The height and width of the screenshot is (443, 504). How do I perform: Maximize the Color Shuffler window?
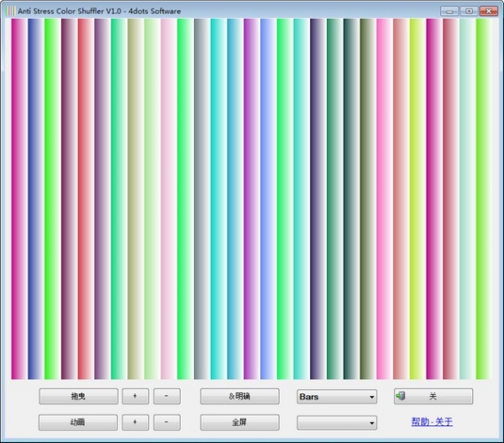[x=469, y=12]
